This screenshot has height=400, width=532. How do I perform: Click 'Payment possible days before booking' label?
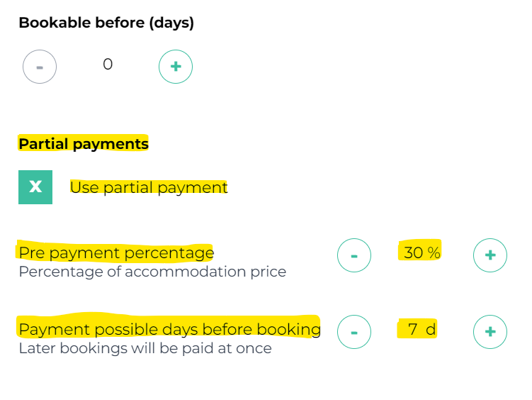click(169, 329)
